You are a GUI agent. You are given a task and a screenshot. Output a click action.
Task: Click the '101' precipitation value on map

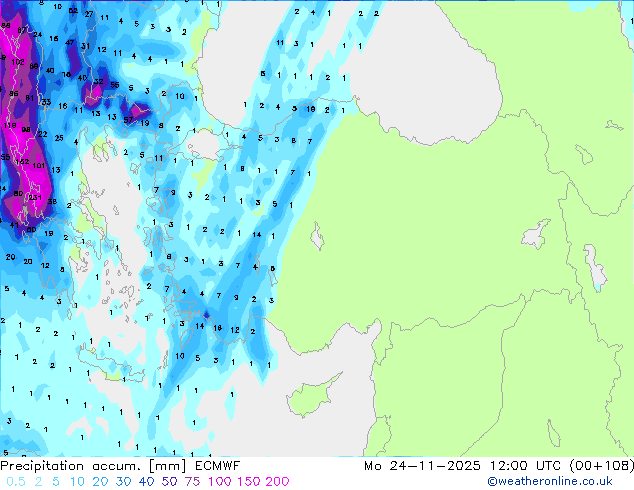click(38, 165)
